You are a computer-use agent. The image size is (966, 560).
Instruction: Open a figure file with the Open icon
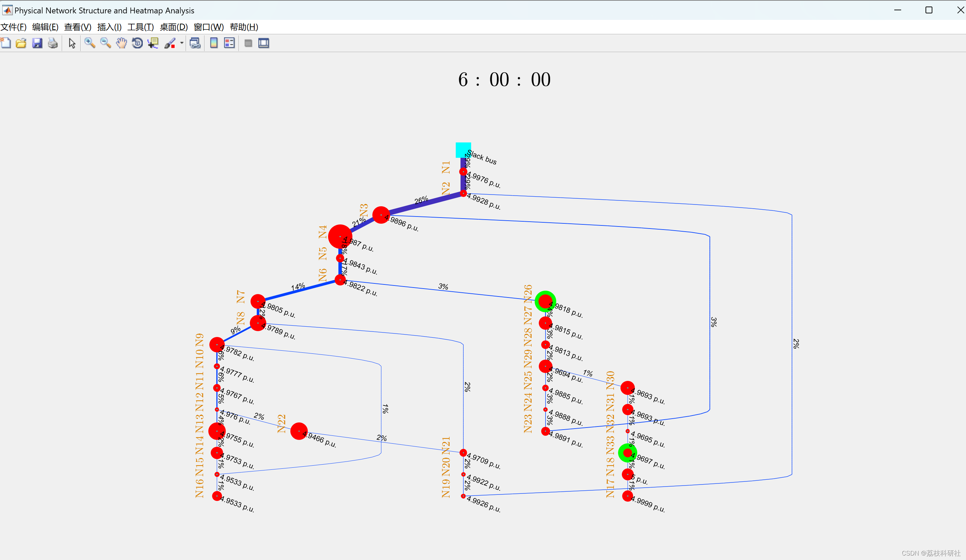[21, 43]
